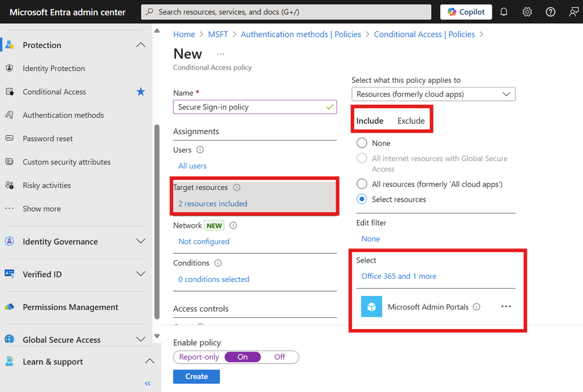This screenshot has width=583, height=392.
Task: Click the Create button
Action: point(197,376)
